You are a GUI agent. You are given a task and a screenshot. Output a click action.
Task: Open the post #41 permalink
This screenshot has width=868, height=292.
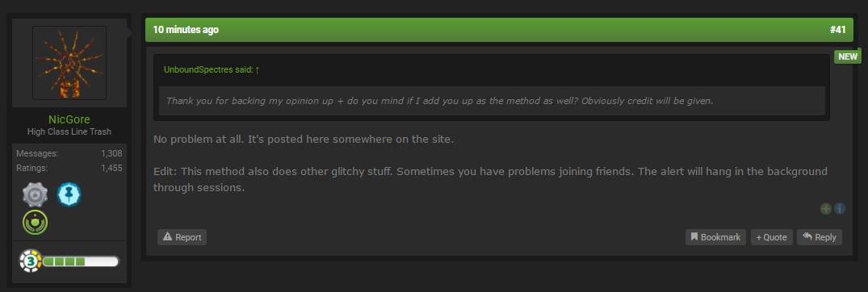coord(837,30)
